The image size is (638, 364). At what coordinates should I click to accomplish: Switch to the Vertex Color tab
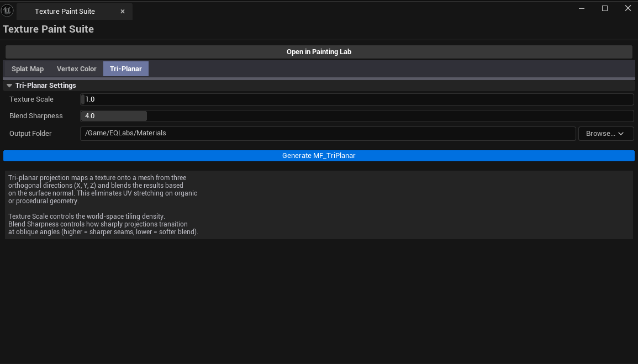[76, 68]
